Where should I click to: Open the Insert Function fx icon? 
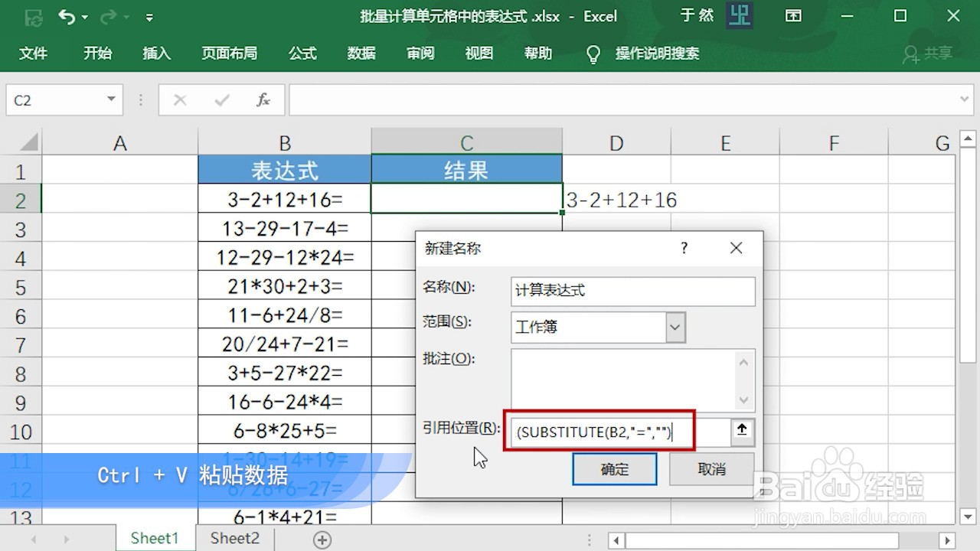pyautogui.click(x=263, y=99)
